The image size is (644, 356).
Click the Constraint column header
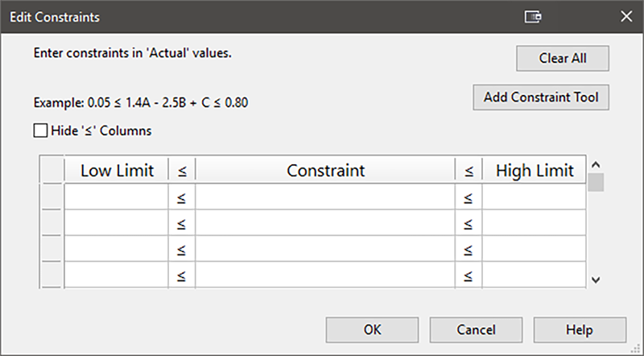click(325, 171)
